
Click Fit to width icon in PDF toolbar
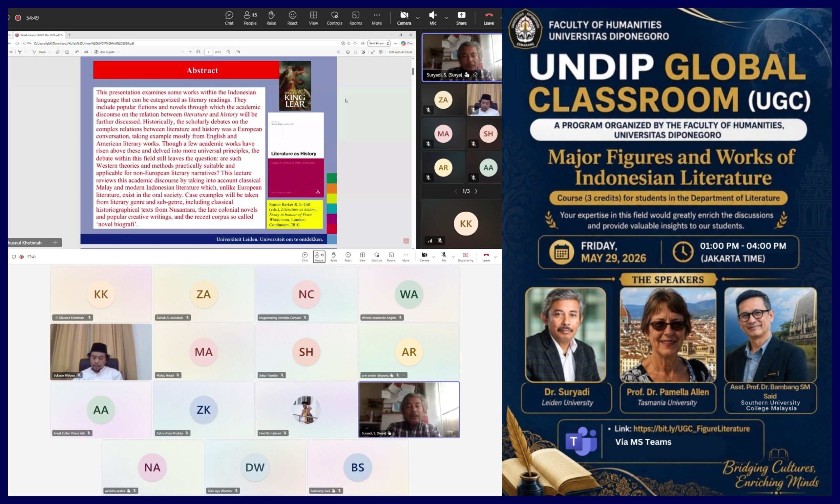(198, 52)
